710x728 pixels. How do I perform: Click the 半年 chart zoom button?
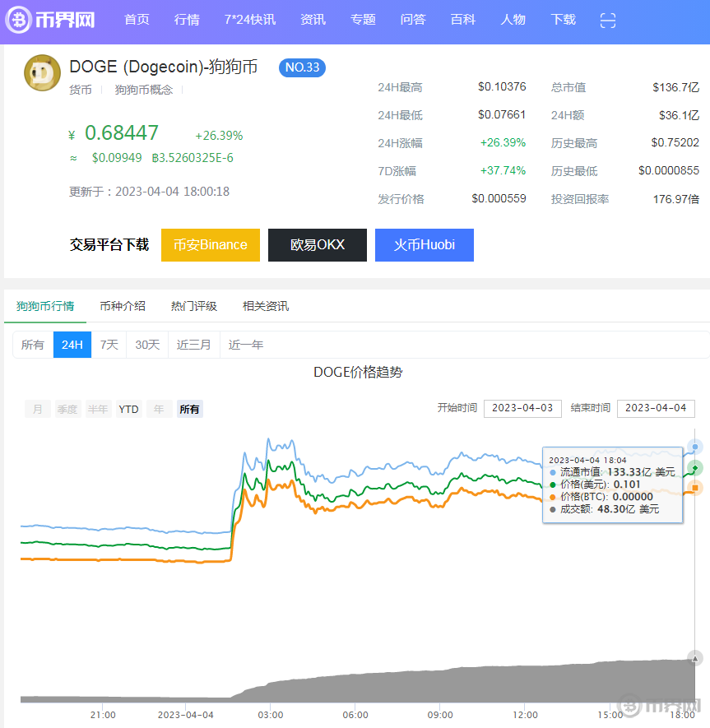click(99, 409)
